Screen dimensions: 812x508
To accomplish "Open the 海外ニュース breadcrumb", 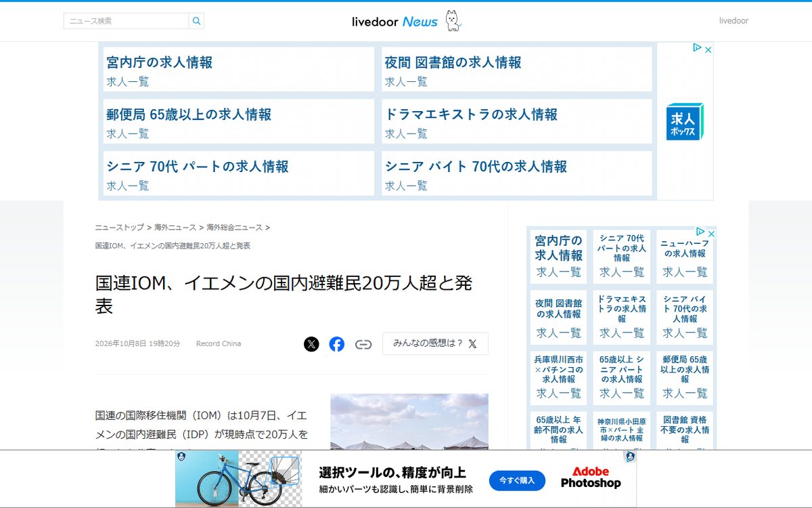I will tap(175, 228).
